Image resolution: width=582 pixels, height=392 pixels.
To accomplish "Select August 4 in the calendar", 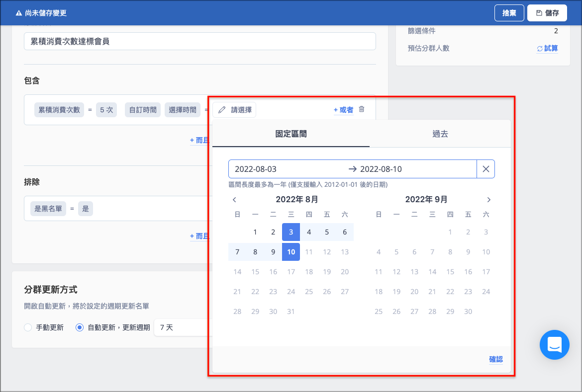I will 309,232.
